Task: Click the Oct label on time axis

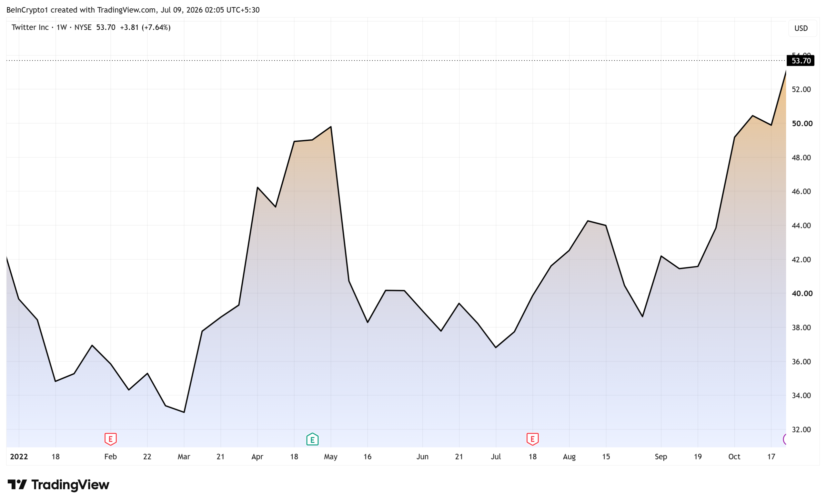Action: [x=735, y=457]
